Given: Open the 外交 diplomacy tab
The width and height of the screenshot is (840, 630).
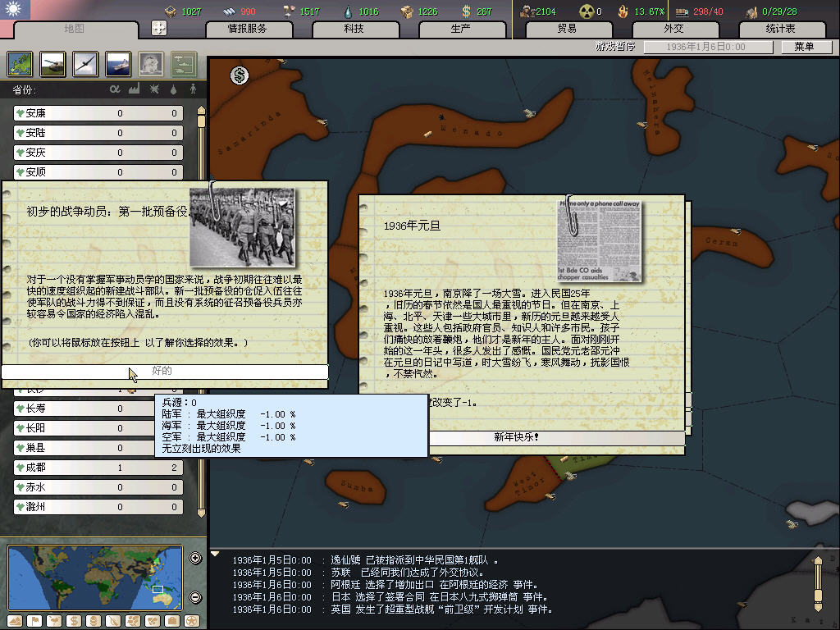Looking at the screenshot, I should pos(674,29).
